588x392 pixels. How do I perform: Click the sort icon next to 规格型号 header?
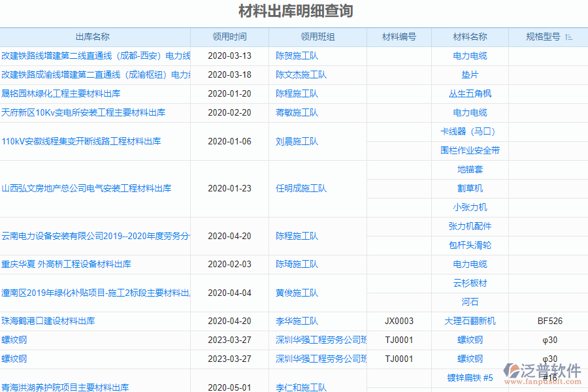click(x=570, y=37)
